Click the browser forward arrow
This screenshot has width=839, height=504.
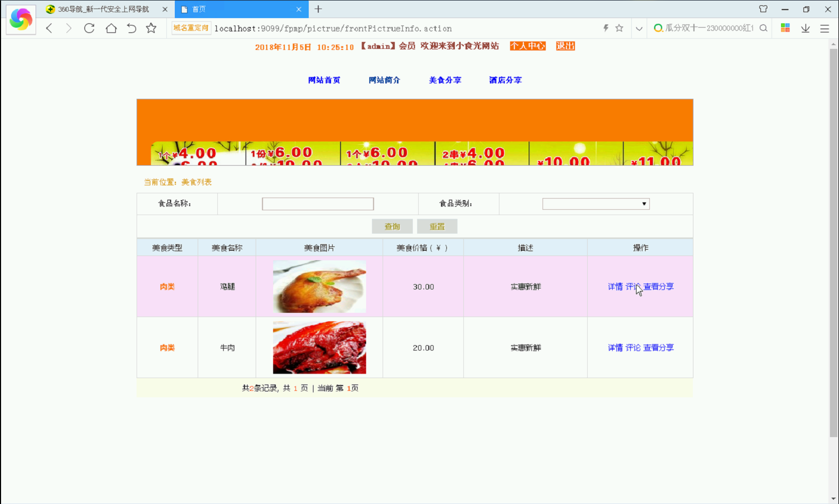pyautogui.click(x=69, y=28)
